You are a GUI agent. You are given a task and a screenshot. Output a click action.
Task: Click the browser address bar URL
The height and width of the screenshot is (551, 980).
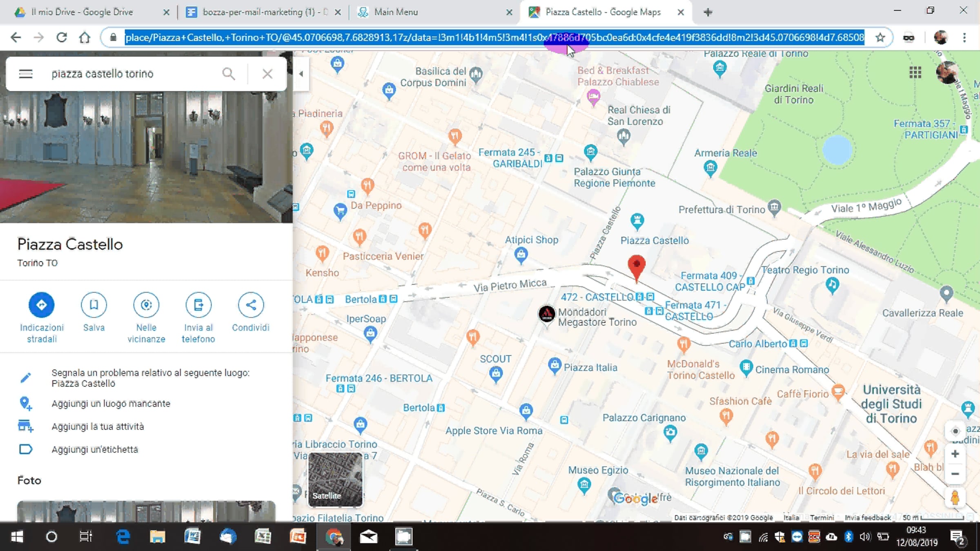pos(494,38)
